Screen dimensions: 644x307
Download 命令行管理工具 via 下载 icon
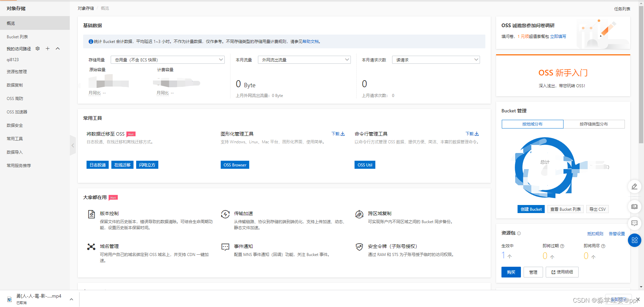(472, 134)
